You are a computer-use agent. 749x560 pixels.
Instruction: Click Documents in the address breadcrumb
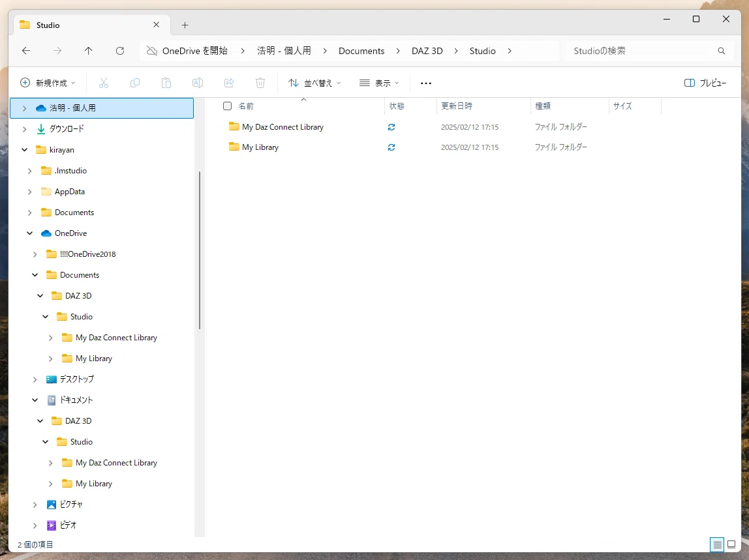tap(361, 51)
